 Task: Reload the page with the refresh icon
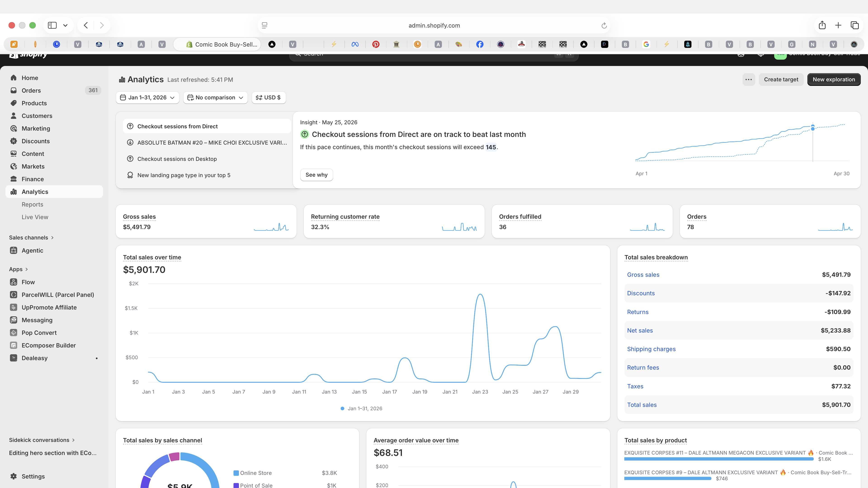click(604, 26)
